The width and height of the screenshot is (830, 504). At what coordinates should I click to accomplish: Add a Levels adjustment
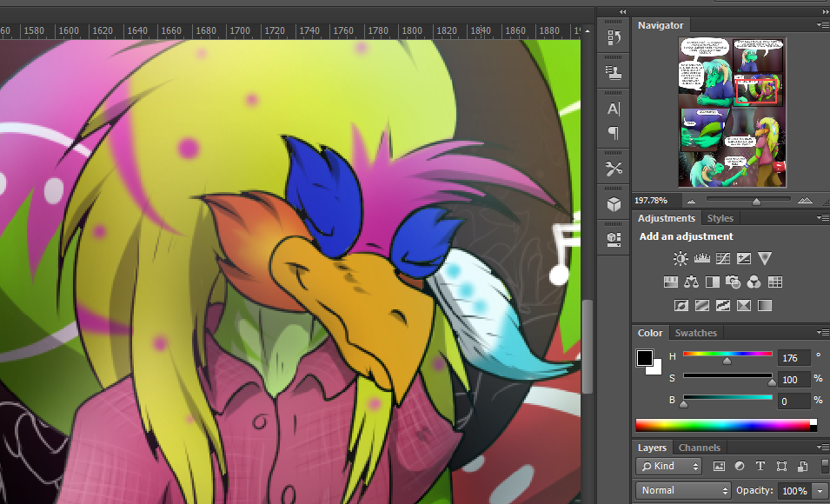(x=702, y=258)
